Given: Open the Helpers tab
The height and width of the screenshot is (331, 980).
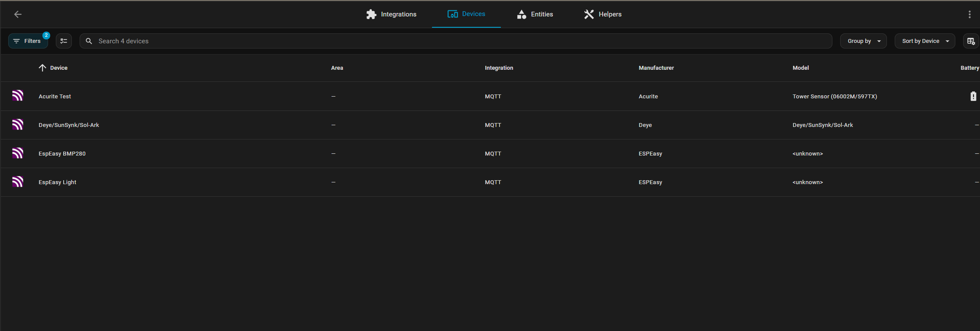Looking at the screenshot, I should point(603,14).
